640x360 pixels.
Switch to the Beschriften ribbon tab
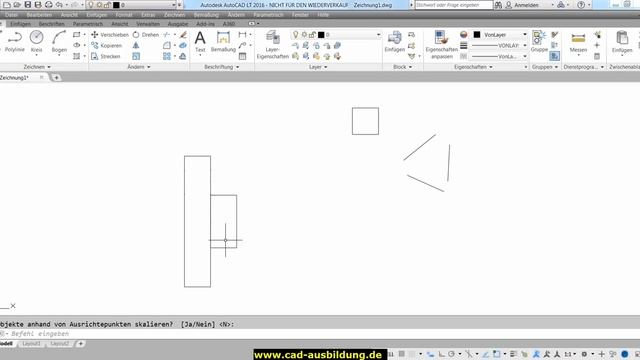click(51, 24)
